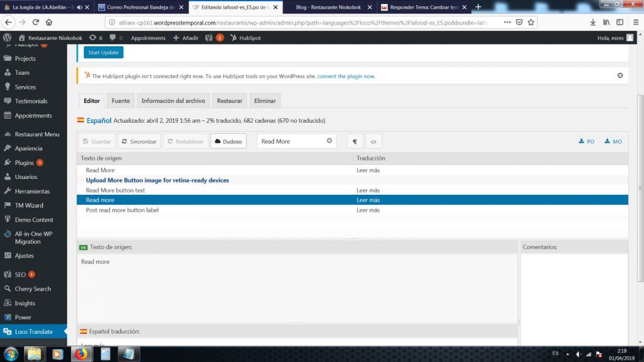Click the Start Update button
Screen dimensions: 644x362
point(104,52)
